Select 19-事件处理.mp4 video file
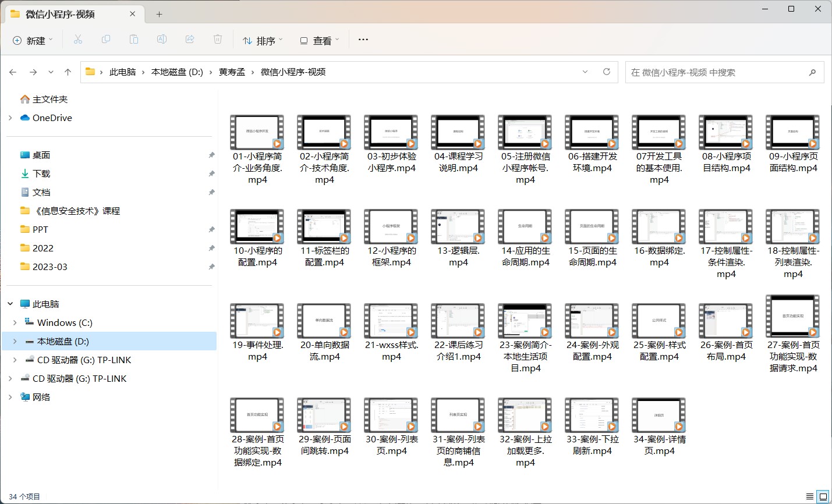 pyautogui.click(x=257, y=332)
